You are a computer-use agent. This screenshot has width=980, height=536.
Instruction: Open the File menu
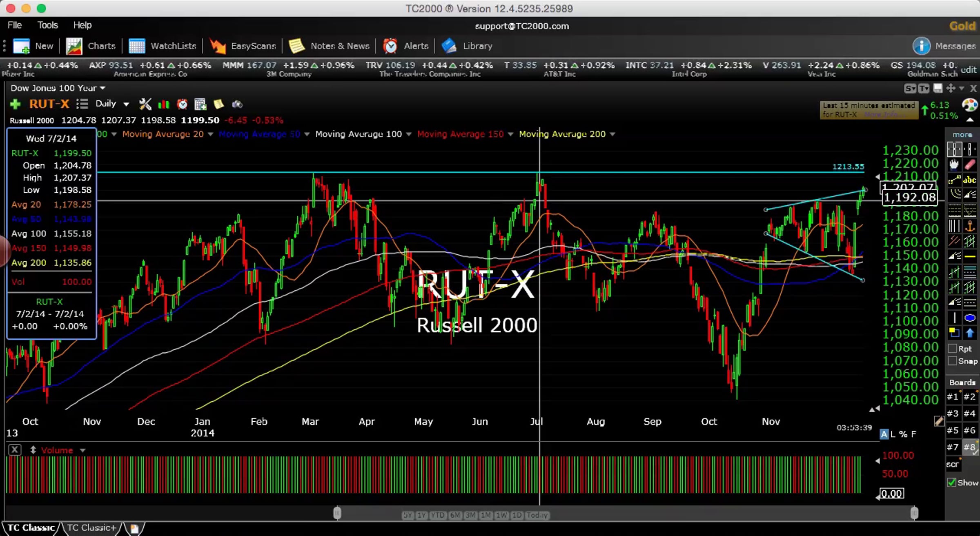point(15,25)
